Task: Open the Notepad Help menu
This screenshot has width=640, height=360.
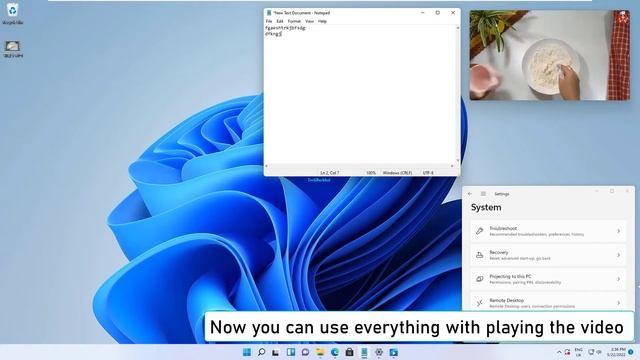Action: point(322,21)
